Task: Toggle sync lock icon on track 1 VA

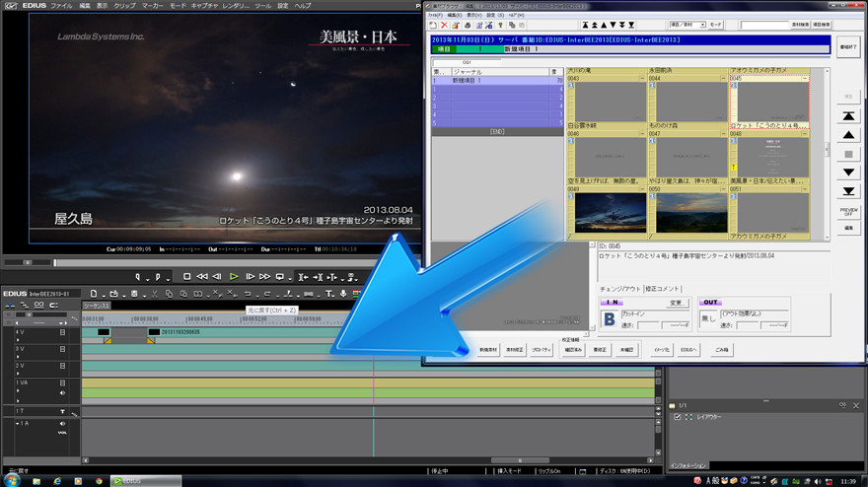Action: [62, 383]
